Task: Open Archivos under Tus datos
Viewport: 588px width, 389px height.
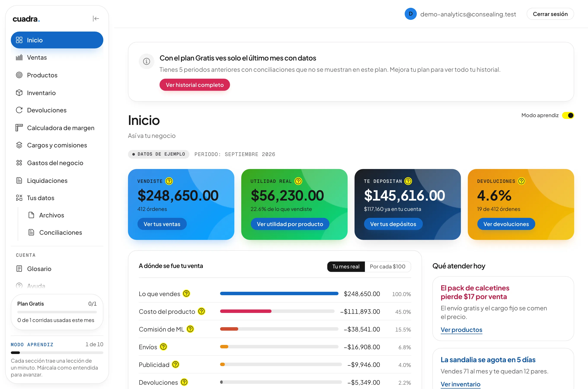Action: tap(63, 215)
